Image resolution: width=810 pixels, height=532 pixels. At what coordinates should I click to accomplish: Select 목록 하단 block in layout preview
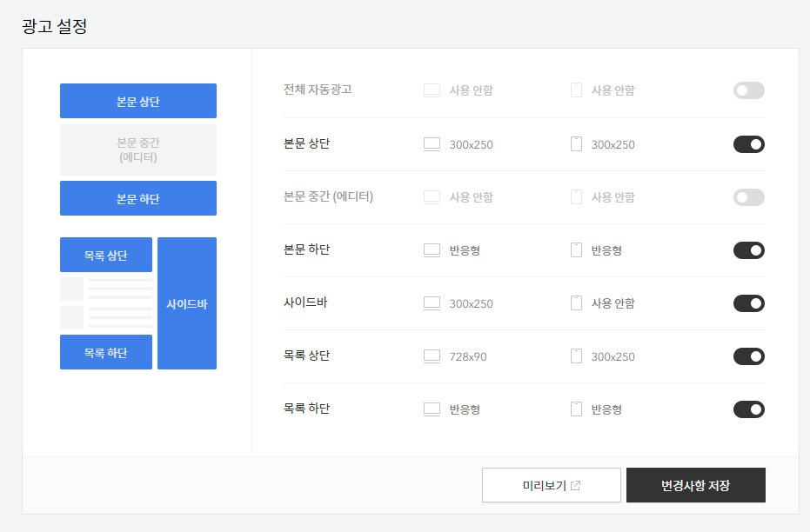click(x=106, y=352)
